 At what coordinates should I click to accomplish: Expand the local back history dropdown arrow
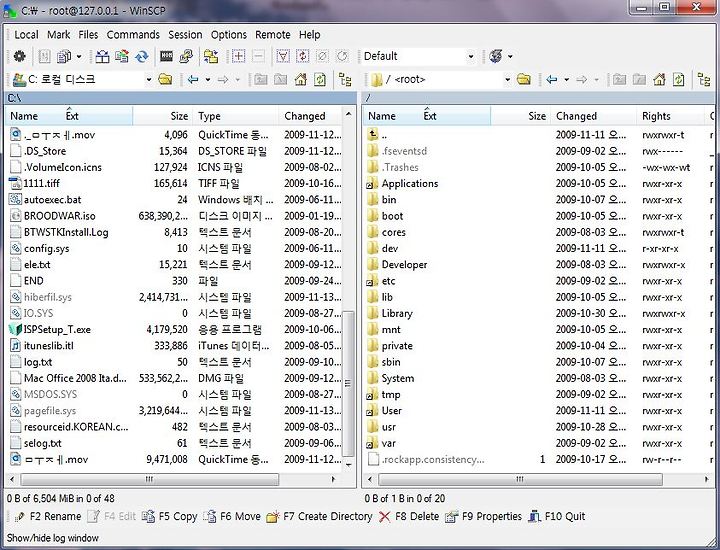[x=208, y=79]
